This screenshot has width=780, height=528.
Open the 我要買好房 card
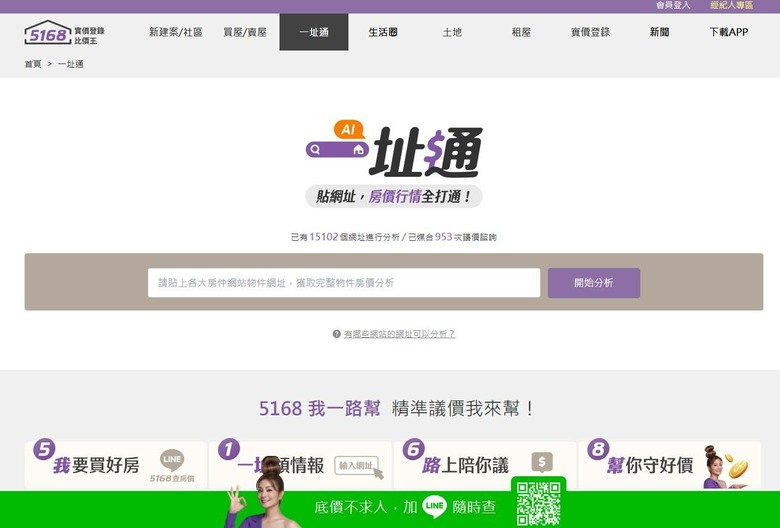[116, 465]
